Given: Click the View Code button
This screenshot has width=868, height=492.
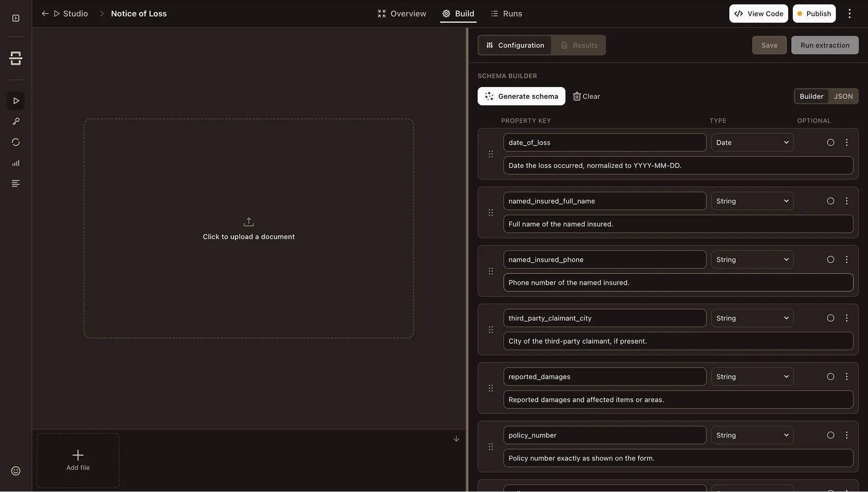Looking at the screenshot, I should [x=759, y=13].
